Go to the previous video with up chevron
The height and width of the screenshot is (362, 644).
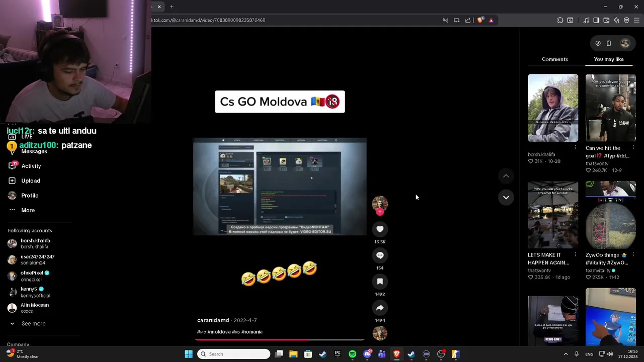coord(506,176)
